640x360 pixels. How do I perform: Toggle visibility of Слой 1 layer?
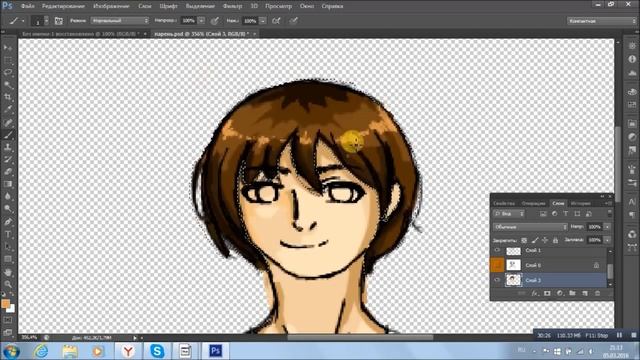[497, 250]
